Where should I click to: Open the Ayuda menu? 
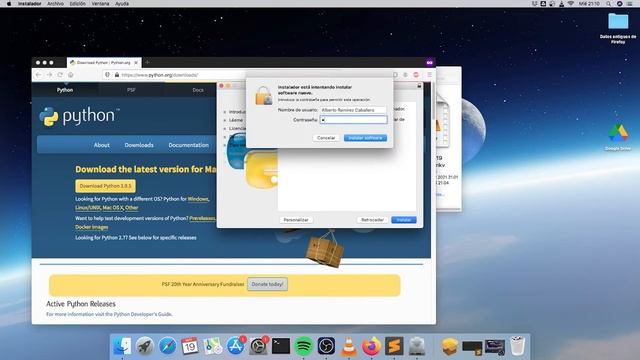coord(122,4)
